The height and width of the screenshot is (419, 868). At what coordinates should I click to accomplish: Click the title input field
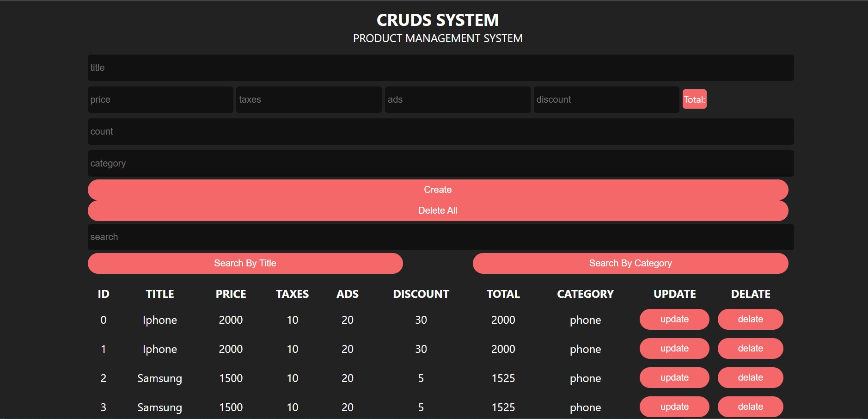click(440, 68)
